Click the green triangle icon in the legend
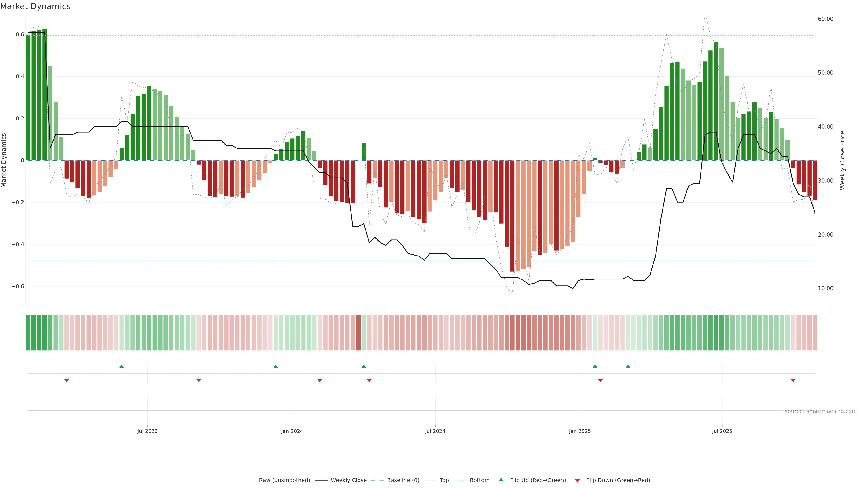 (501, 480)
